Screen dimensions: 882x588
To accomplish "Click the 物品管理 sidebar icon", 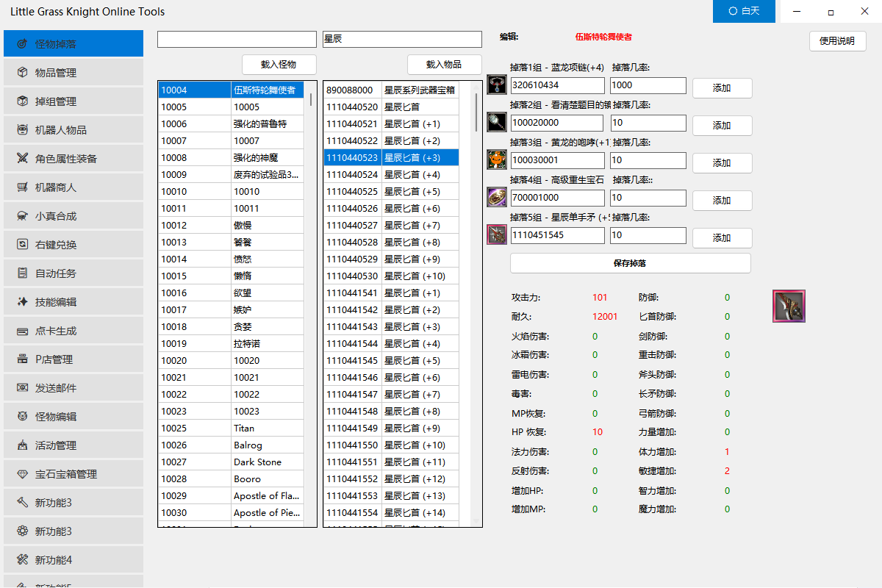I will pos(22,73).
